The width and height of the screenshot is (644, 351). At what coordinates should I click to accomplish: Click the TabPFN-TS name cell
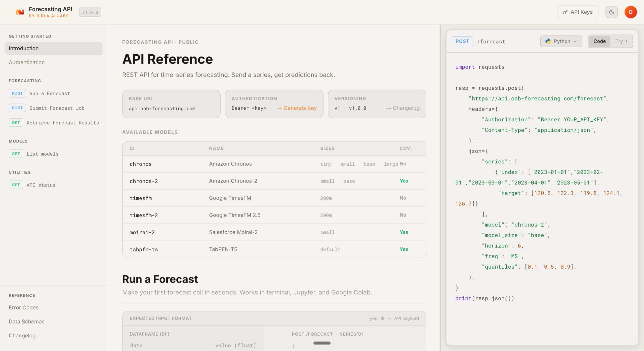pyautogui.click(x=223, y=250)
